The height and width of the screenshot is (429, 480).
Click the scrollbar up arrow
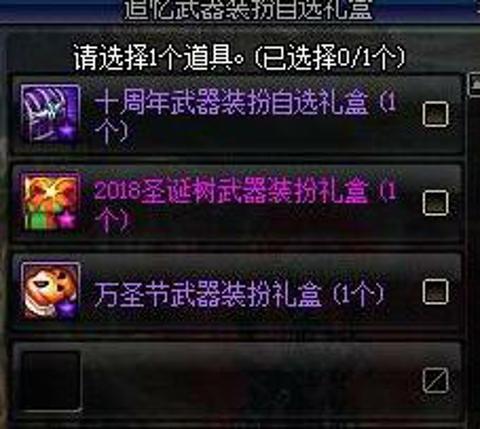coord(474,85)
